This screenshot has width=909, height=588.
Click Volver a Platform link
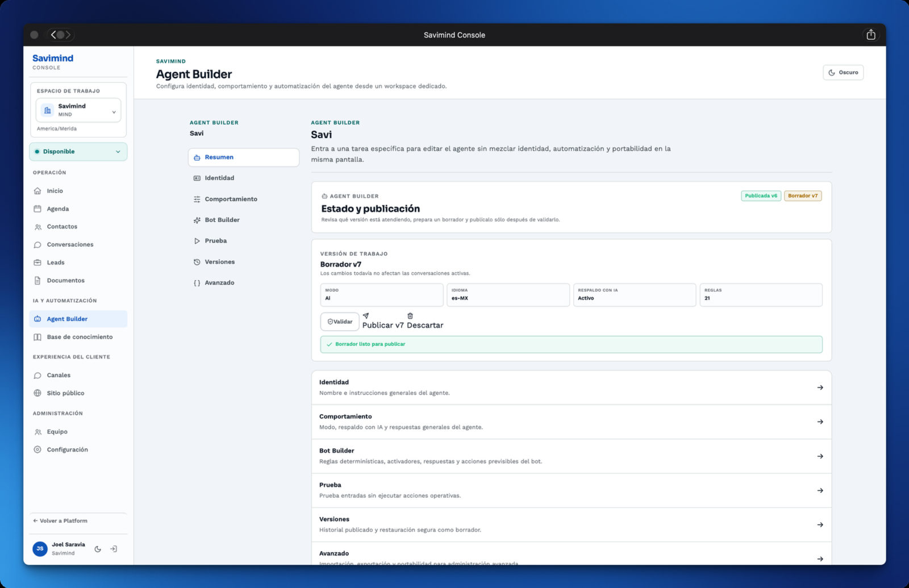click(60, 521)
